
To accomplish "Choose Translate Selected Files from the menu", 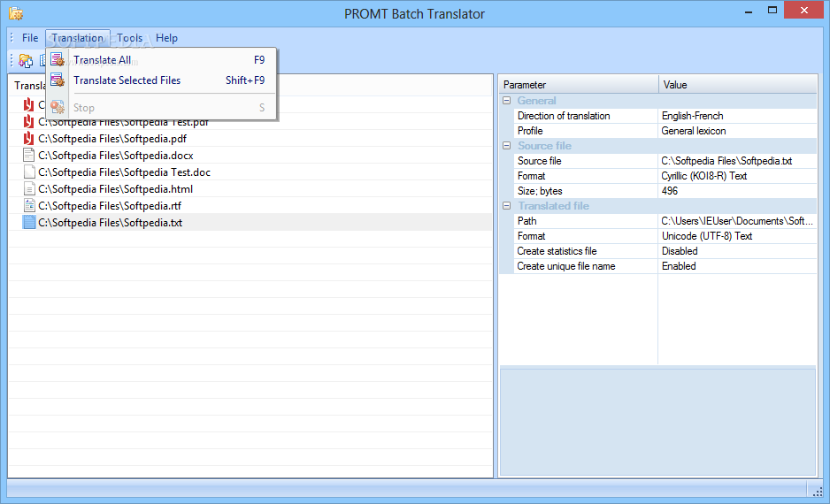I will pos(161,80).
